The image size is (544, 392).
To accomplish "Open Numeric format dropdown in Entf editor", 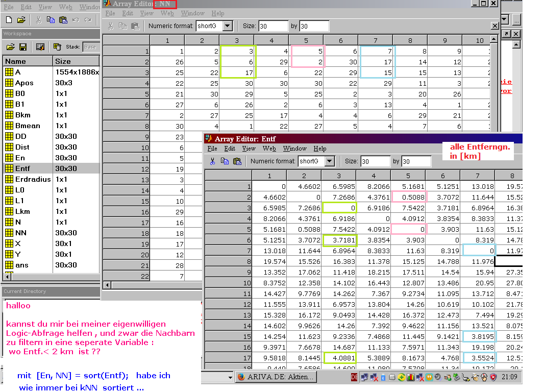I will (x=330, y=161).
